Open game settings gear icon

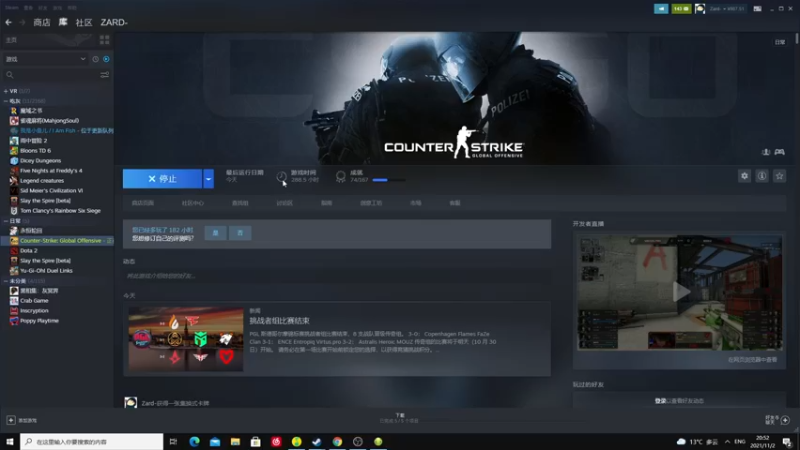point(744,176)
